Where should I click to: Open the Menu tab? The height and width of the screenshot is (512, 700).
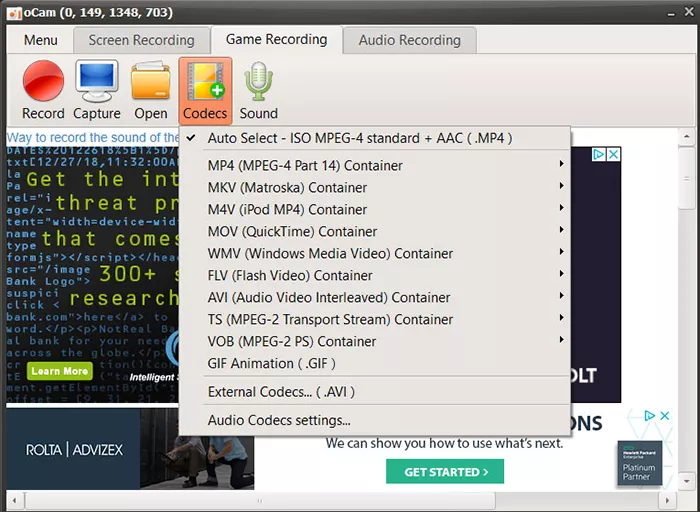pyautogui.click(x=41, y=40)
